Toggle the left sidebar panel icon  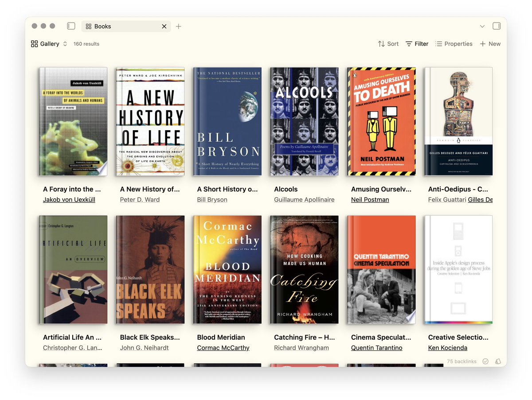pyautogui.click(x=71, y=26)
